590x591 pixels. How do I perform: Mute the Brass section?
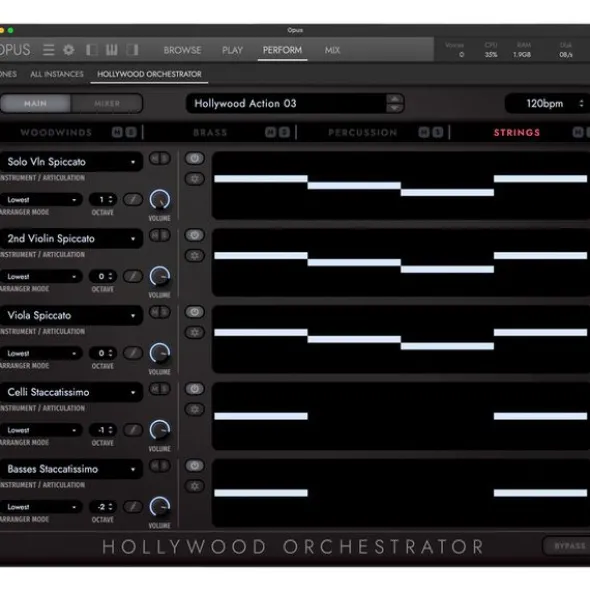[x=271, y=132]
